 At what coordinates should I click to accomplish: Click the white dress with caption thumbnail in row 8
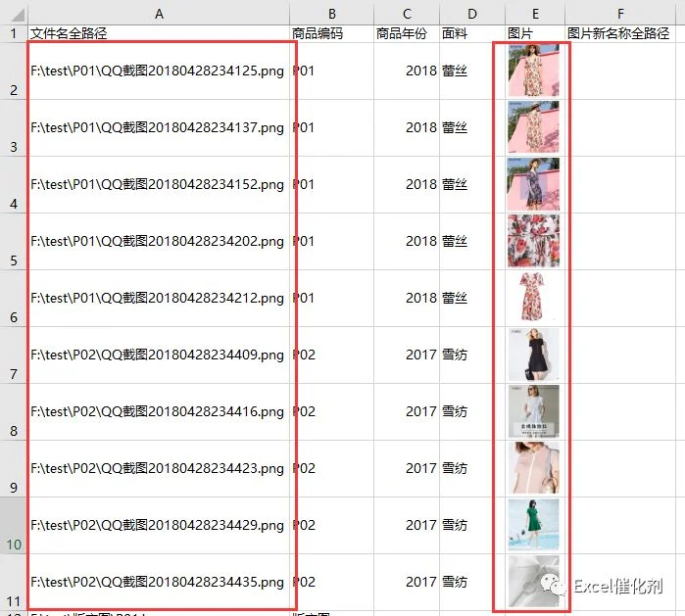click(533, 411)
